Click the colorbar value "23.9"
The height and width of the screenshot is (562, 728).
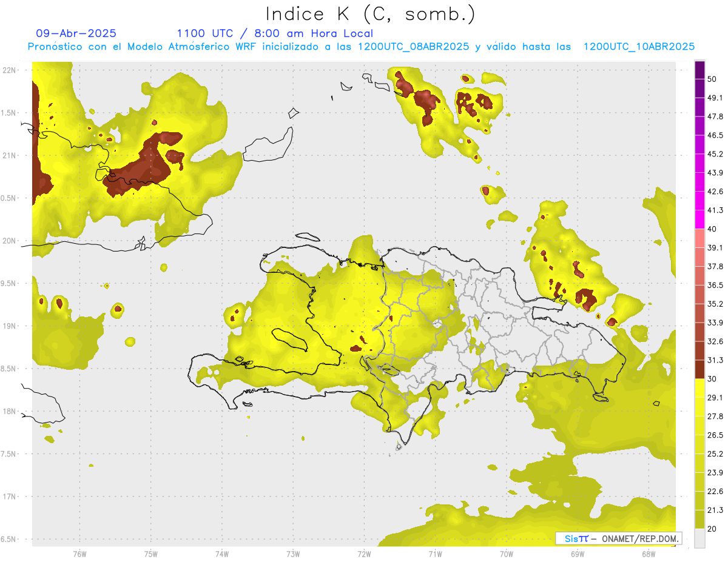pos(715,473)
